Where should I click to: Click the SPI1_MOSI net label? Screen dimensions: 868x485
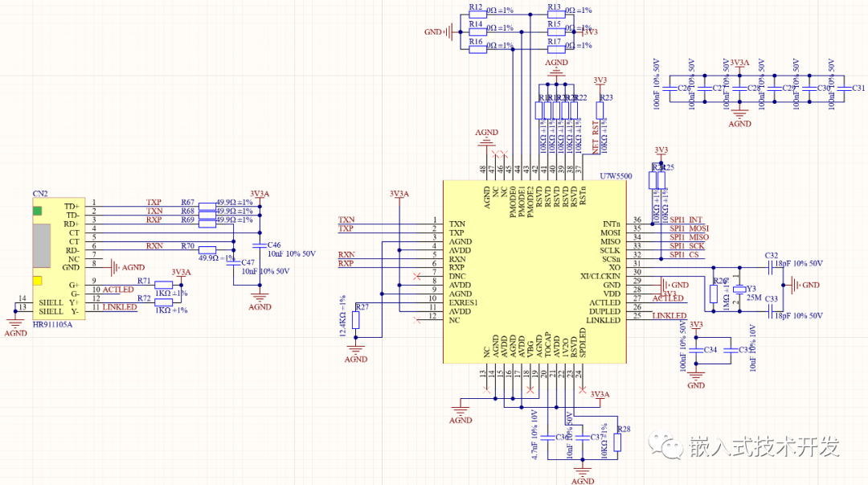[688, 228]
